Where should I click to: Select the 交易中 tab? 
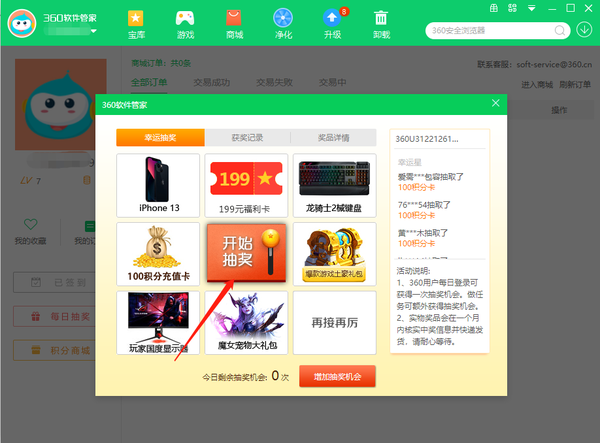pyautogui.click(x=333, y=82)
